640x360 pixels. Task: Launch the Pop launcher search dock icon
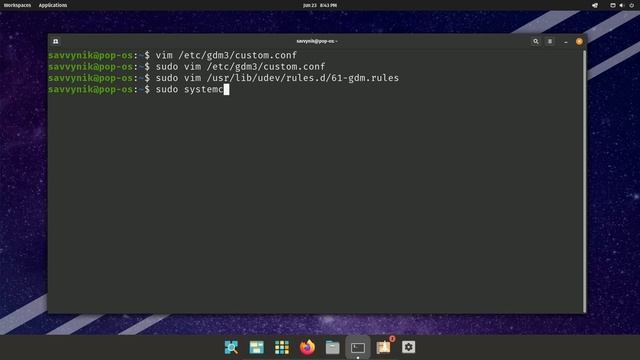[x=231, y=347]
